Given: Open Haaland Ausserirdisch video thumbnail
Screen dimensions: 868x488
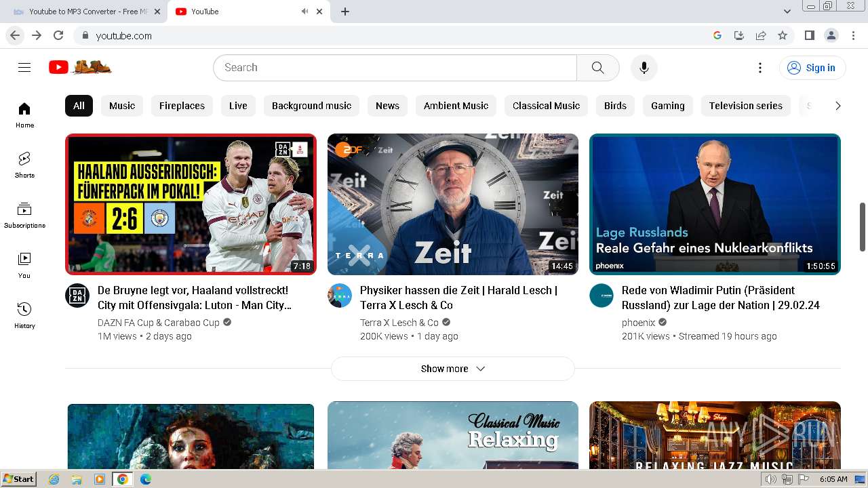Looking at the screenshot, I should point(191,204).
